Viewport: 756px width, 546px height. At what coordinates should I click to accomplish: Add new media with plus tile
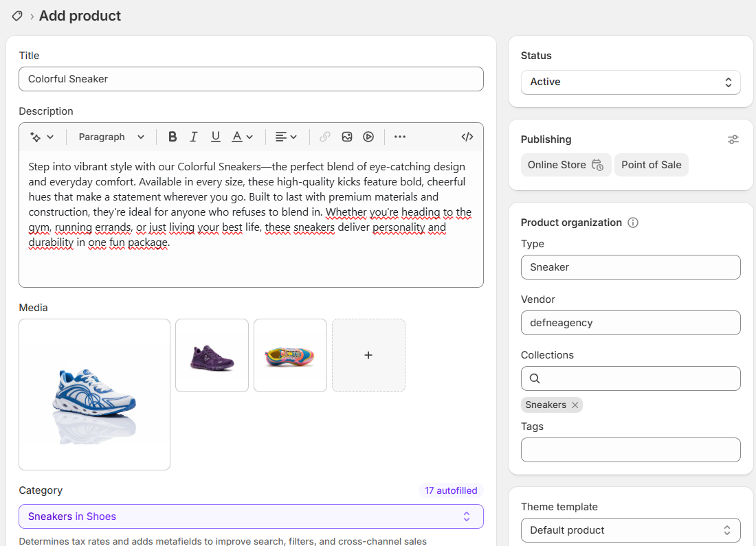tap(368, 355)
